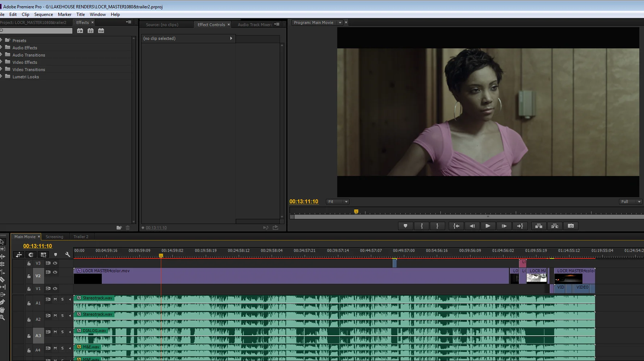Solo audio track A1
Image resolution: width=644 pixels, height=361 pixels.
tap(62, 299)
